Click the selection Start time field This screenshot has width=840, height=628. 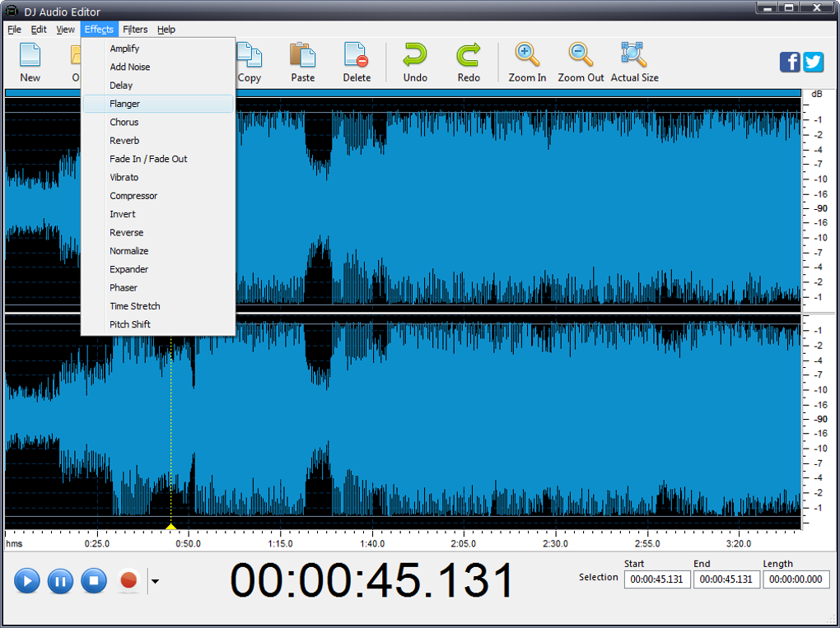(x=657, y=579)
